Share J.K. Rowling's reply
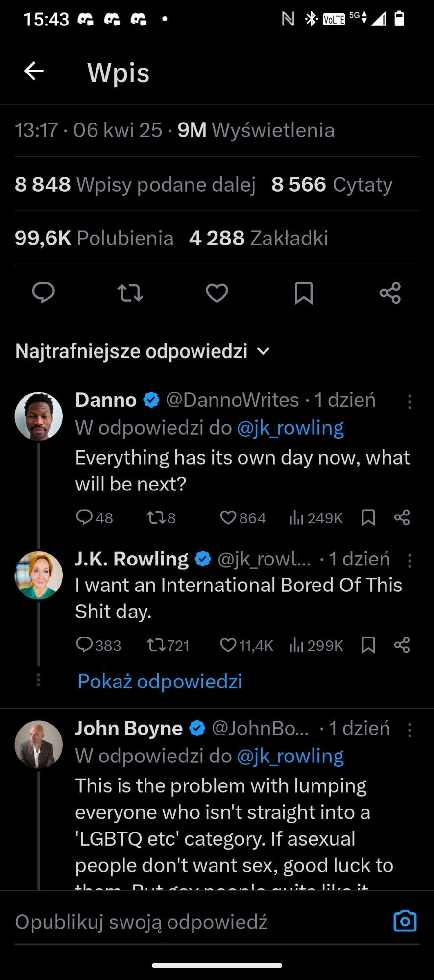 pos(402,645)
